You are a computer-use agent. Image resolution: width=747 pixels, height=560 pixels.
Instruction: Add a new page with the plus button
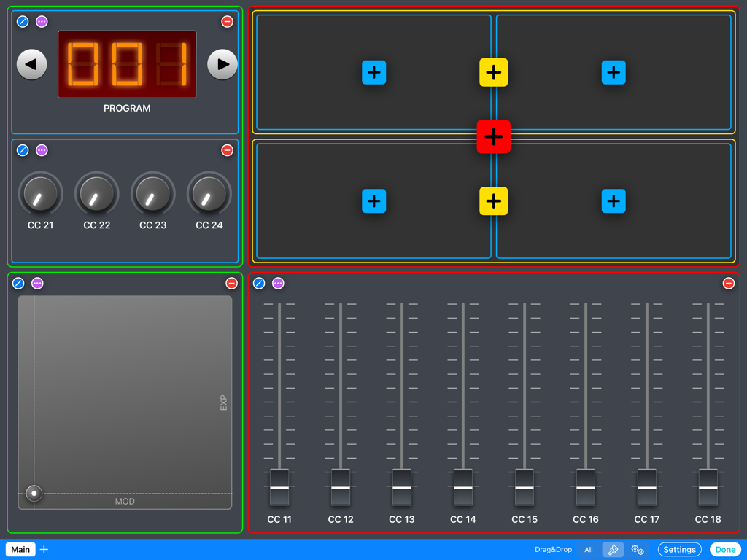tap(43, 549)
